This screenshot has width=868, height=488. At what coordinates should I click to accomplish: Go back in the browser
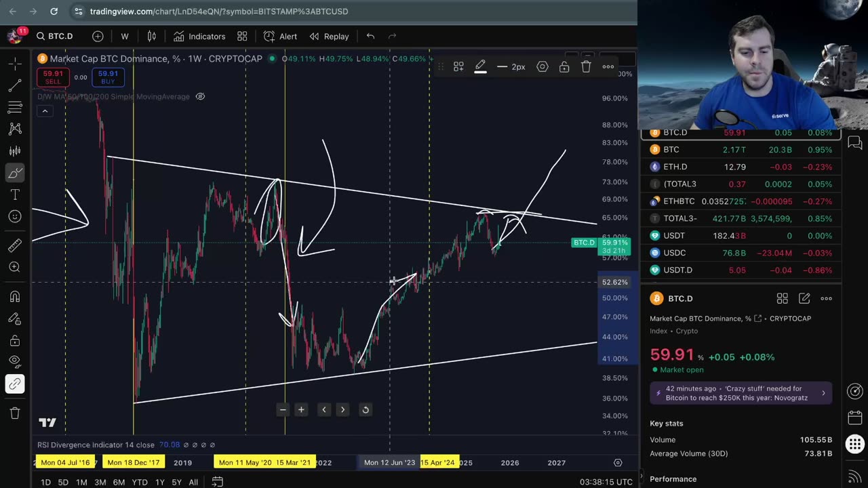point(12,12)
